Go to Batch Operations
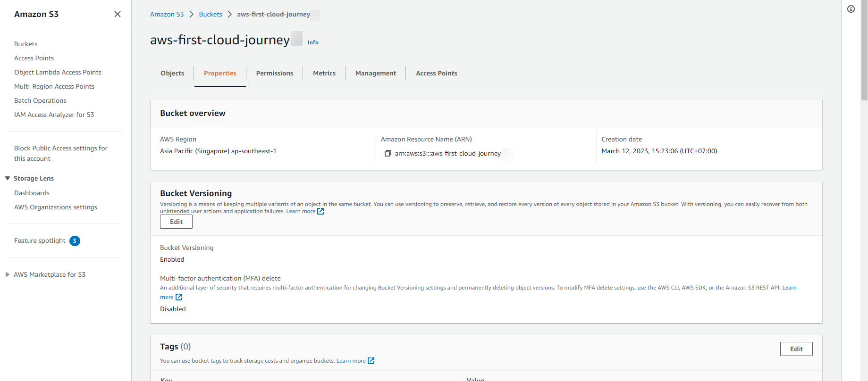Viewport: 868px width, 381px height. coord(40,100)
